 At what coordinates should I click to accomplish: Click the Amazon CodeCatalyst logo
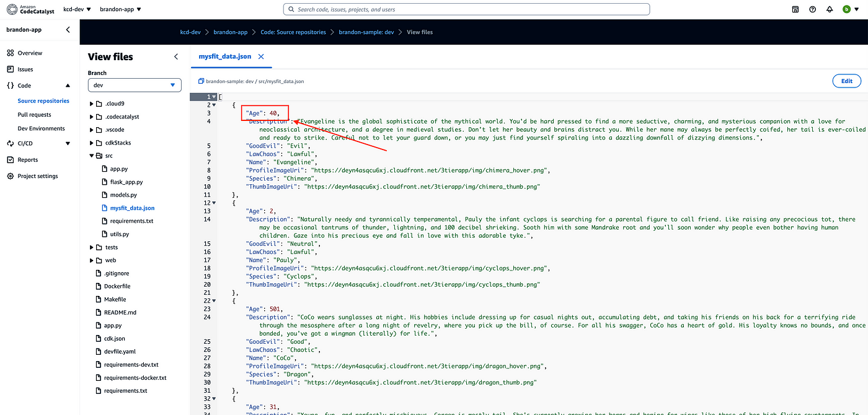(x=30, y=9)
